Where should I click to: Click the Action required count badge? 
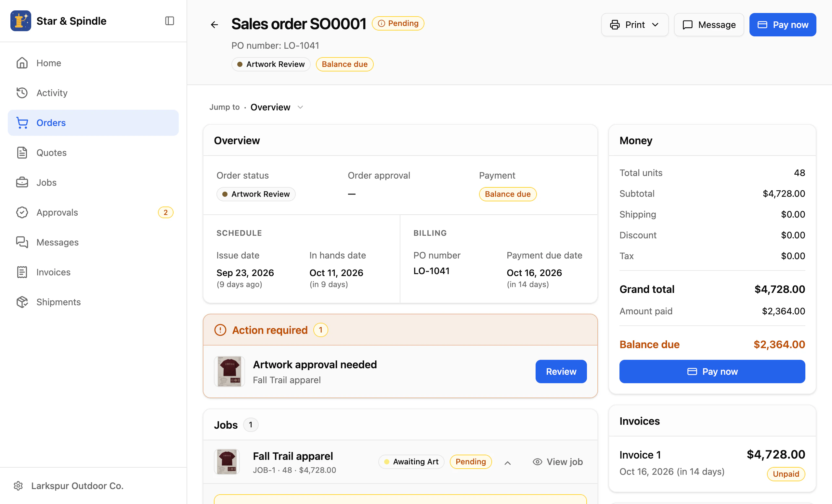click(x=320, y=330)
